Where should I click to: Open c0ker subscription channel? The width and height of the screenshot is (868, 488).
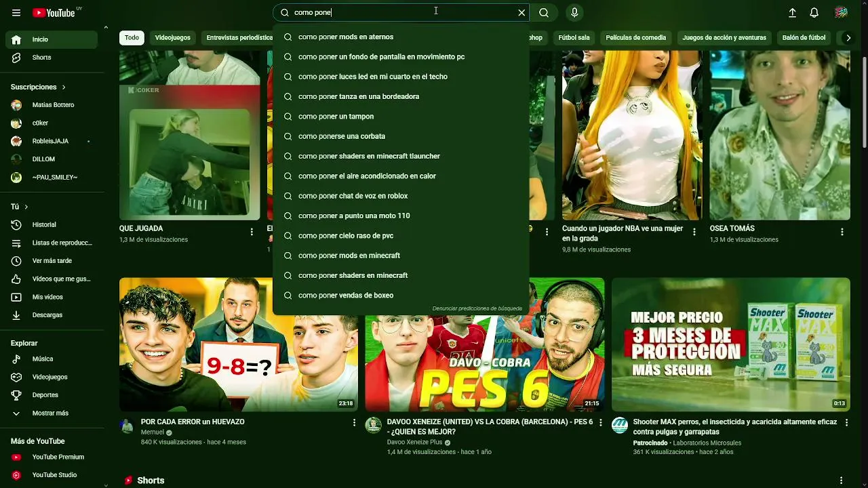coord(52,123)
